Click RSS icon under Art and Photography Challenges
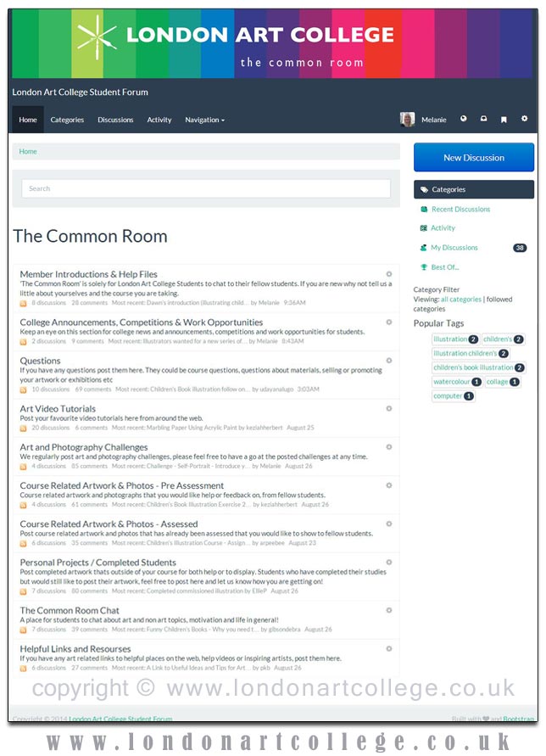Viewport: 546px width, 756px height. [23, 467]
